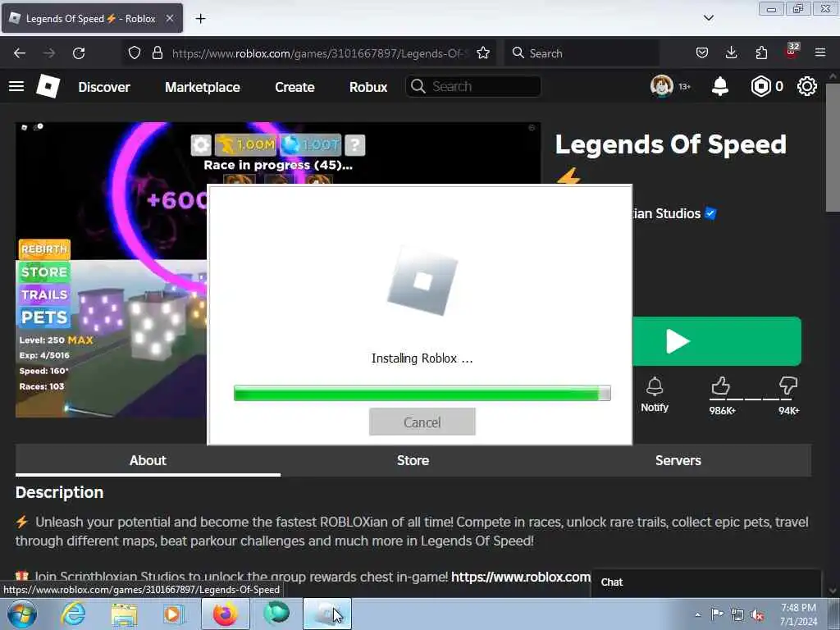The image size is (840, 630).
Task: Open Firefox tracking protection shield
Action: (135, 53)
